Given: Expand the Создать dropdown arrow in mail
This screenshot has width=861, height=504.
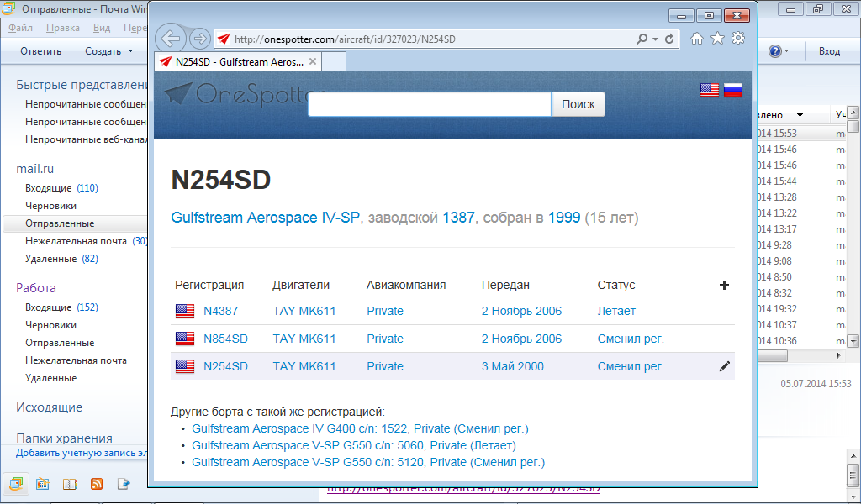Looking at the screenshot, I should point(130,51).
